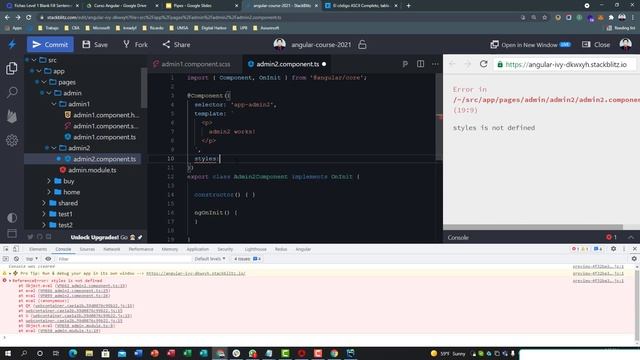
Task: Toggle the live expression eye icon
Action: point(48,259)
